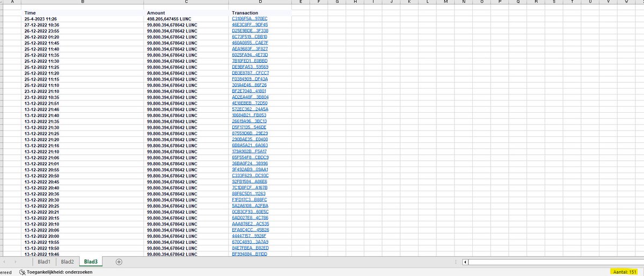Open transaction link BF2E7048...41801

tap(250, 91)
